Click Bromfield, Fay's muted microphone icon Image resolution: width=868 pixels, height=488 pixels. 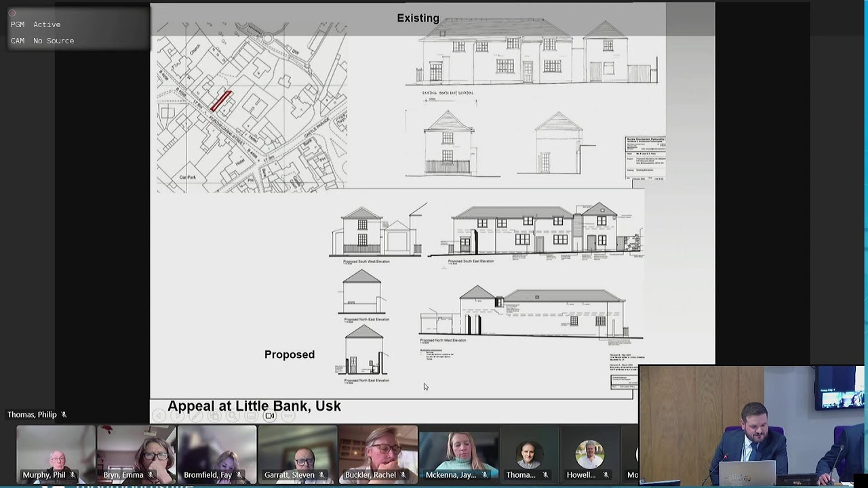pyautogui.click(x=239, y=475)
